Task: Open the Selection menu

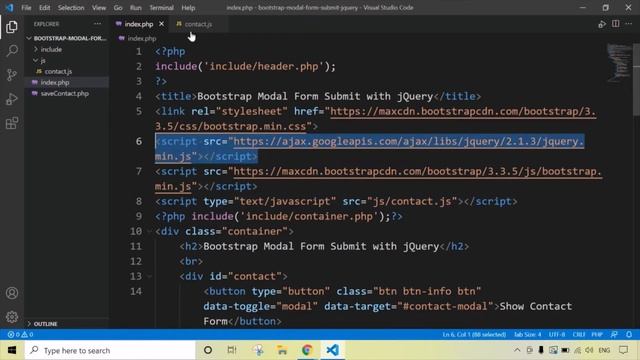Action: 71,7
